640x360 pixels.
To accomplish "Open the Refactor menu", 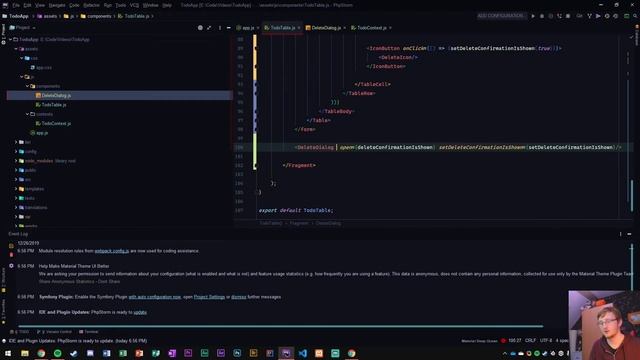I will pos(91,5).
